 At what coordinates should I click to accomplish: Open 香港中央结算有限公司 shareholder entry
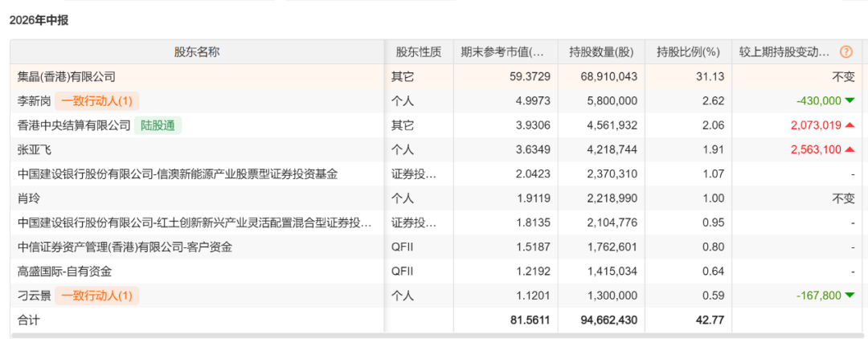[74, 125]
